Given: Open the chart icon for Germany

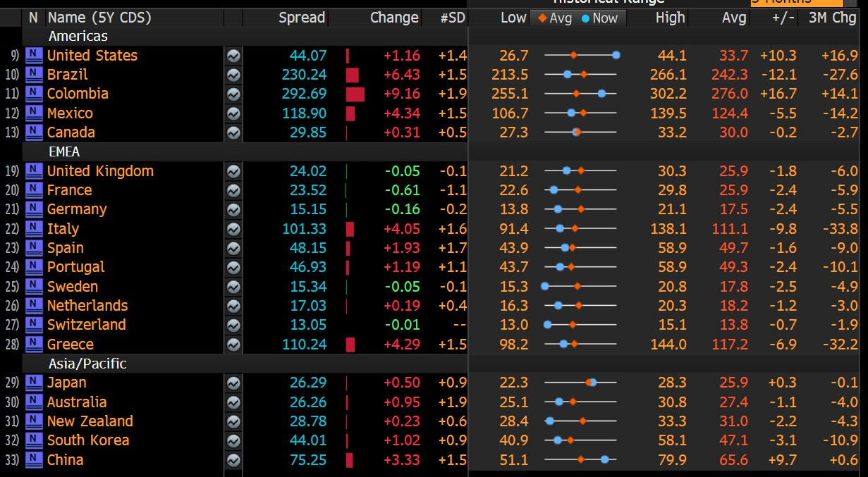Looking at the screenshot, I should click(233, 209).
